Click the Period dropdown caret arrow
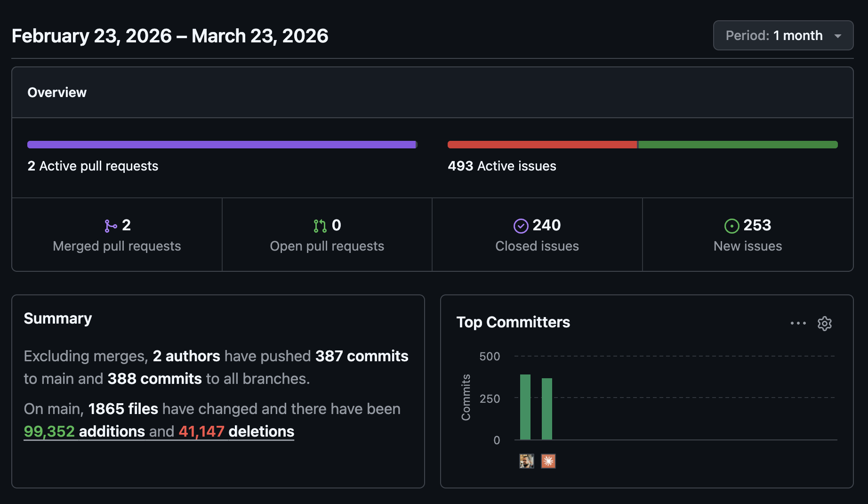The image size is (868, 504). (x=837, y=36)
